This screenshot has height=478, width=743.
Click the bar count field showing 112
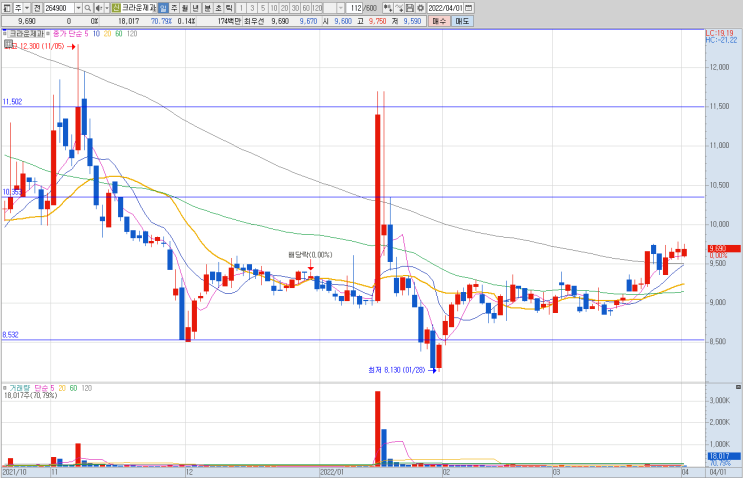354,8
